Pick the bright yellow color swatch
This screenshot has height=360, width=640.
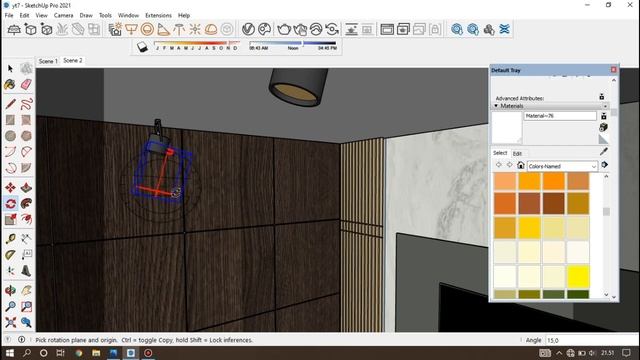(578, 276)
